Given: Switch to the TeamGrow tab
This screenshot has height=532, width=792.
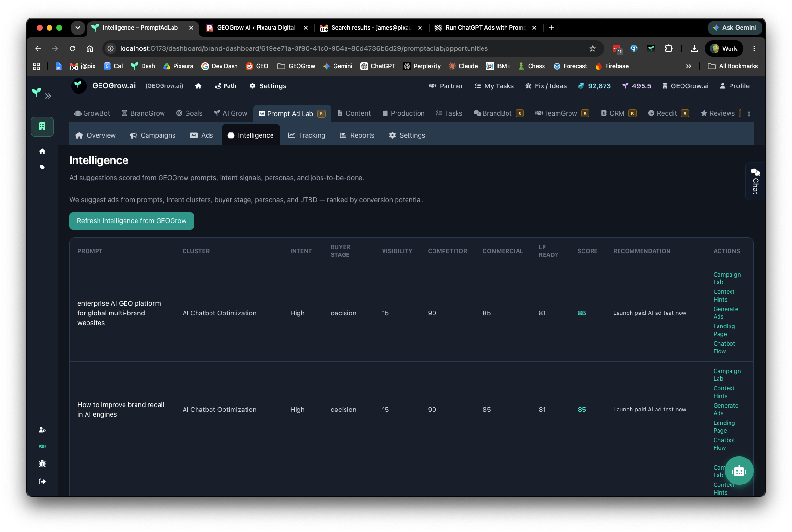Looking at the screenshot, I should (x=562, y=113).
